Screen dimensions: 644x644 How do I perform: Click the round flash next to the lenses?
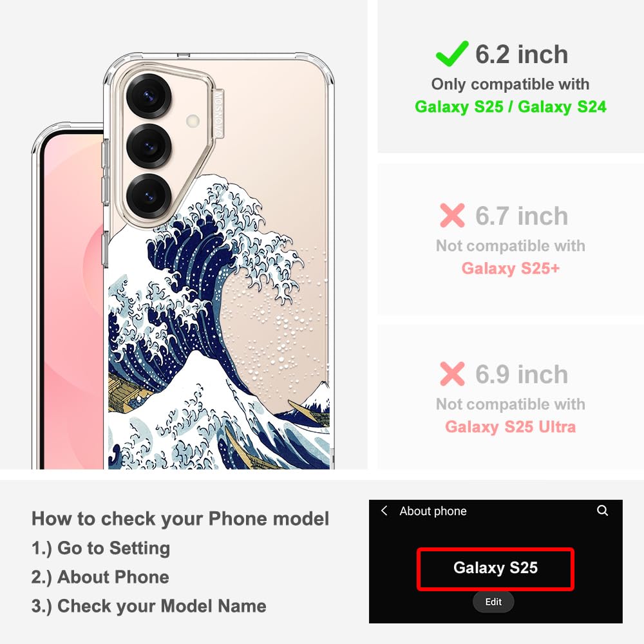(193, 121)
